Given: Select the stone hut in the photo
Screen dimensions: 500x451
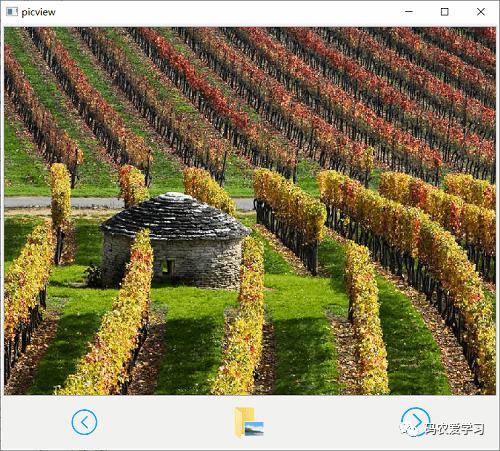Looking at the screenshot, I should click(x=175, y=241).
